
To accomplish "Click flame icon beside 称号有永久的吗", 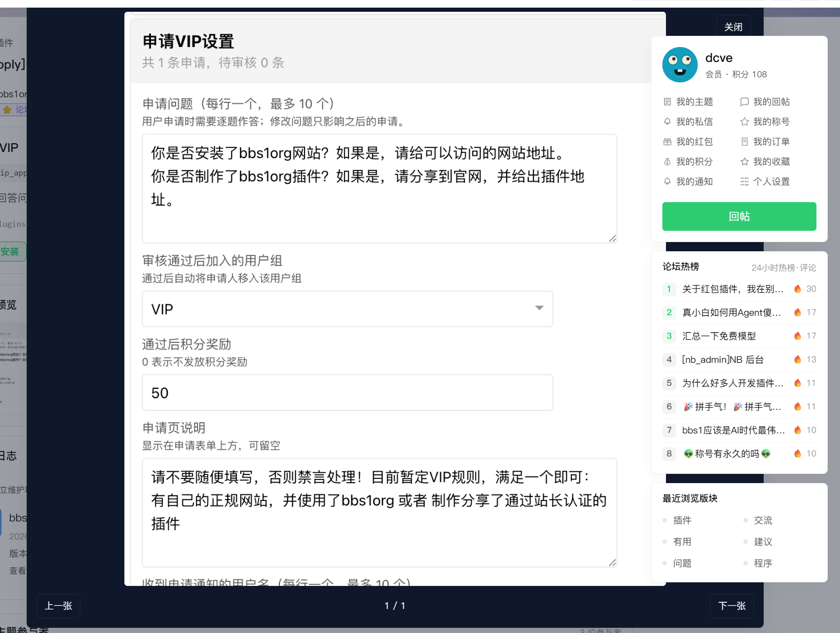I will click(798, 453).
